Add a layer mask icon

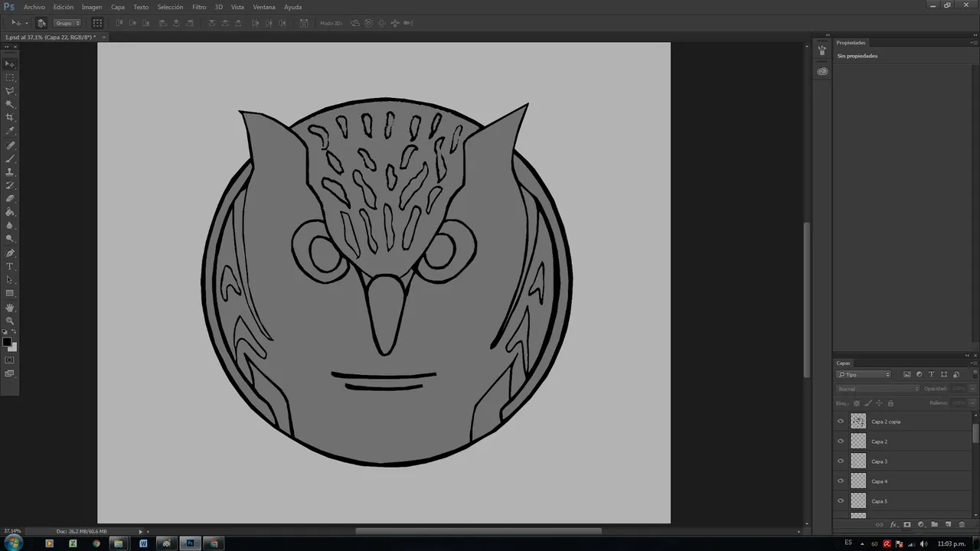click(x=907, y=525)
